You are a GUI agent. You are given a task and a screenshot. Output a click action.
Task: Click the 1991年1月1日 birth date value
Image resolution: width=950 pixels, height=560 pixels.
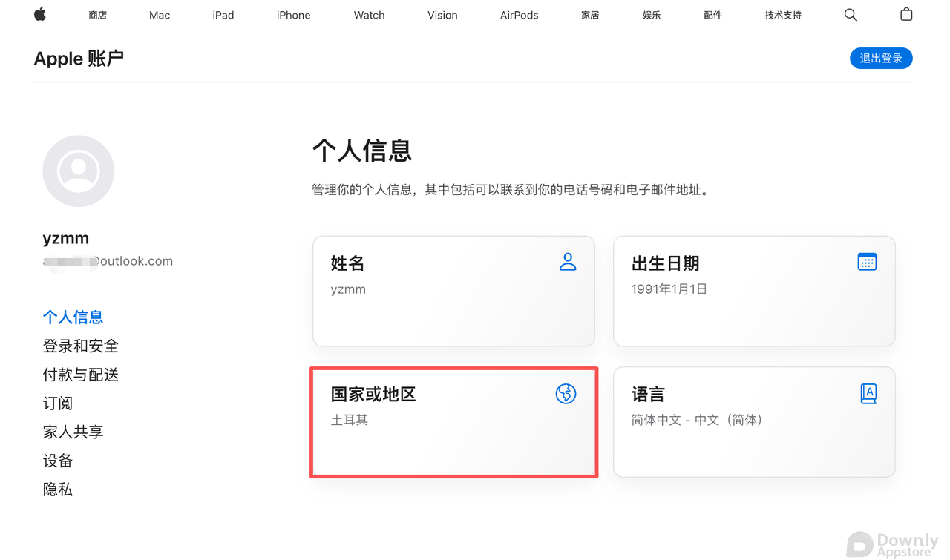(x=669, y=289)
